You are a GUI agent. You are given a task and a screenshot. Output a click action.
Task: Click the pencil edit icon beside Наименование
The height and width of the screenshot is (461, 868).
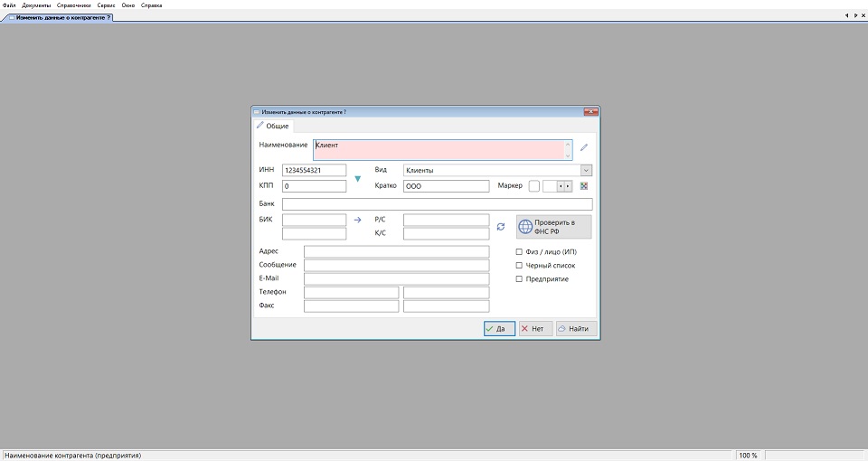[x=583, y=147]
